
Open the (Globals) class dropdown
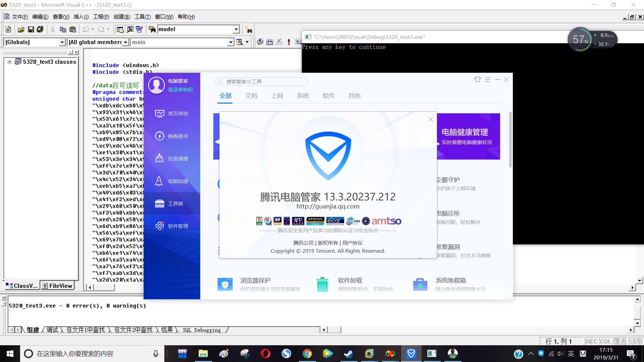click(62, 42)
